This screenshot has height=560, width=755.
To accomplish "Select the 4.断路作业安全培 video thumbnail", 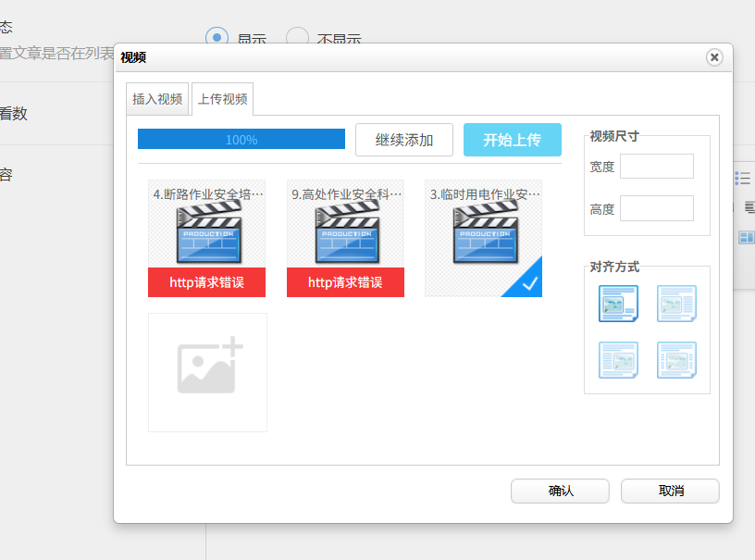I will (x=206, y=239).
